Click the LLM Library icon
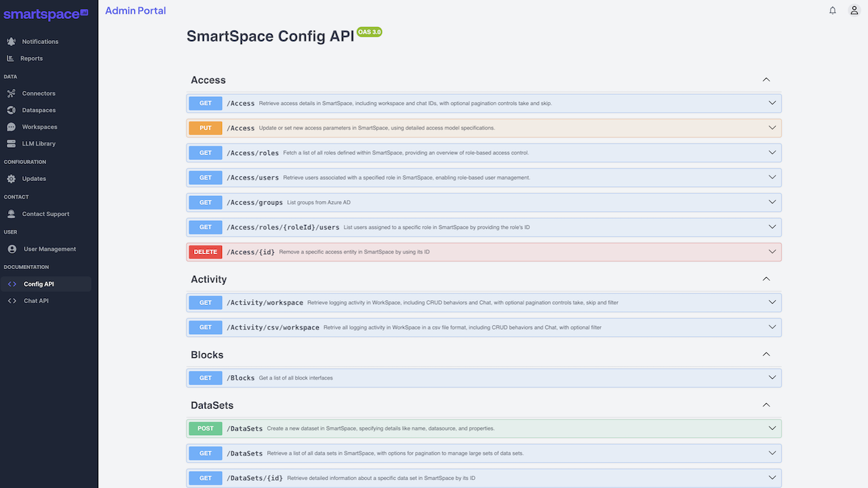Screen dimensions: 868x488 [x=11, y=144]
